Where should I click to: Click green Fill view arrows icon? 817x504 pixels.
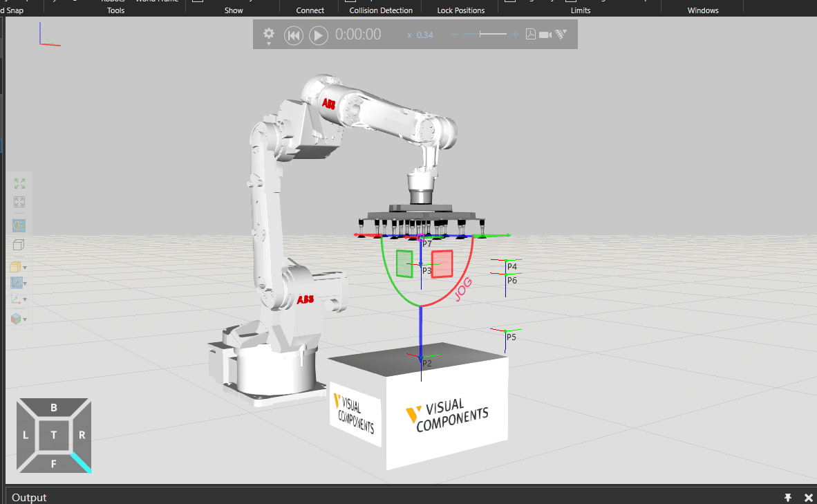[x=19, y=183]
